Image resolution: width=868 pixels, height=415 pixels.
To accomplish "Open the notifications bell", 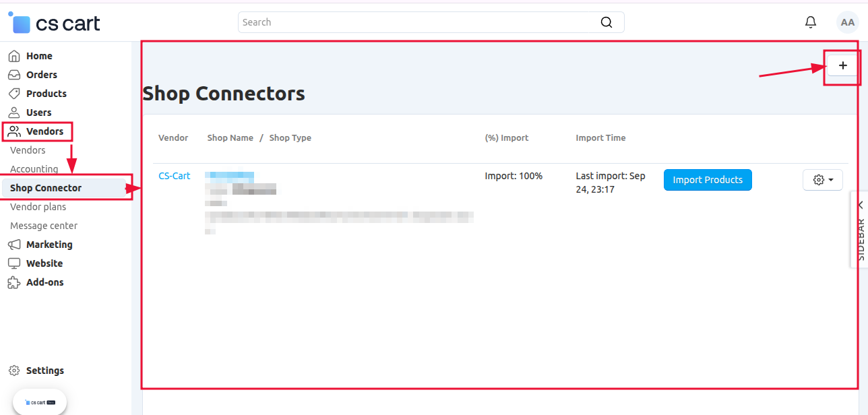I will [x=811, y=22].
